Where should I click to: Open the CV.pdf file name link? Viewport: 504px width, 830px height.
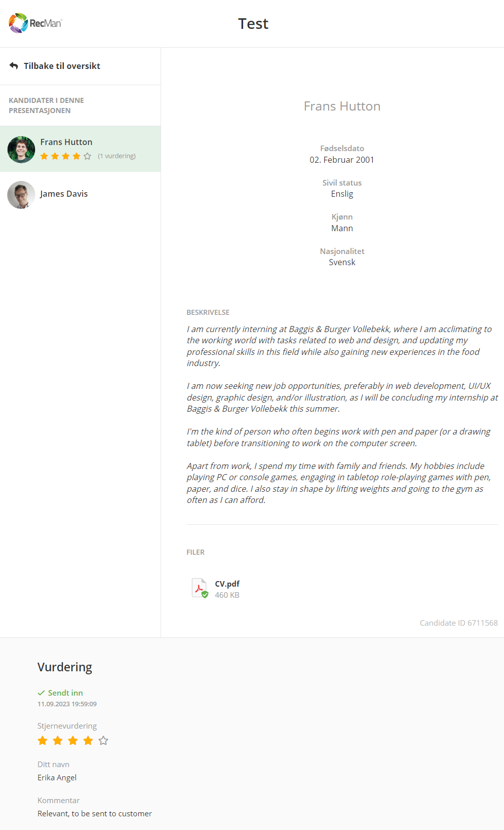[x=227, y=584]
